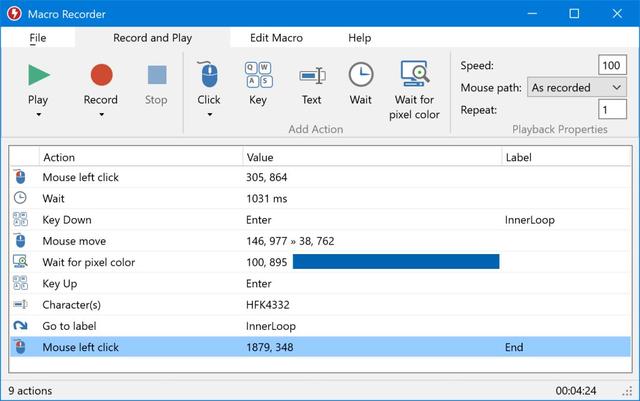Viewport: 640px width, 401px height.
Task: Add a Wait action clock icon
Action: [x=361, y=75]
